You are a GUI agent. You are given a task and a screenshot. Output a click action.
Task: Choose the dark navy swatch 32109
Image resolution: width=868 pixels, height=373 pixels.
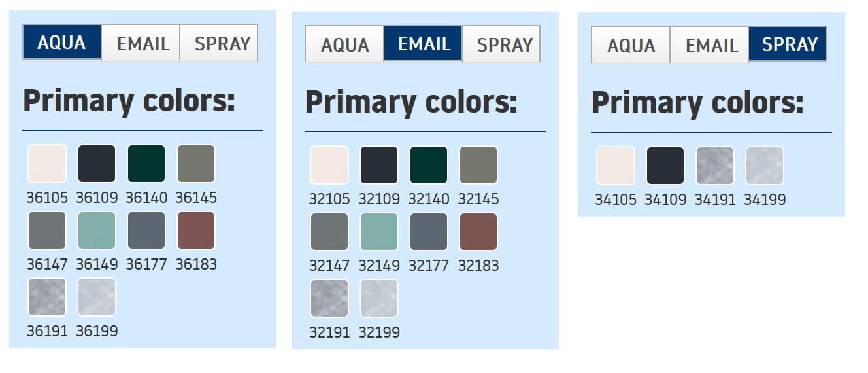point(379,165)
